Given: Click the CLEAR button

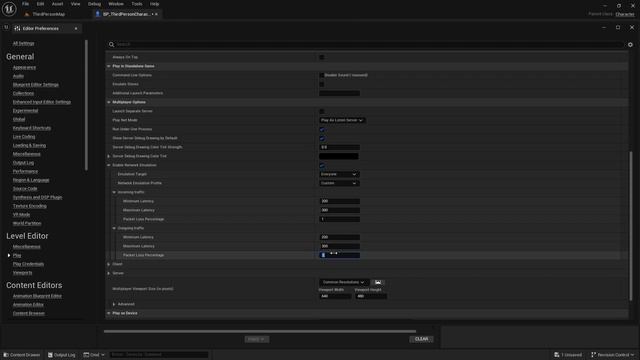Looking at the screenshot, I should pyautogui.click(x=421, y=339).
